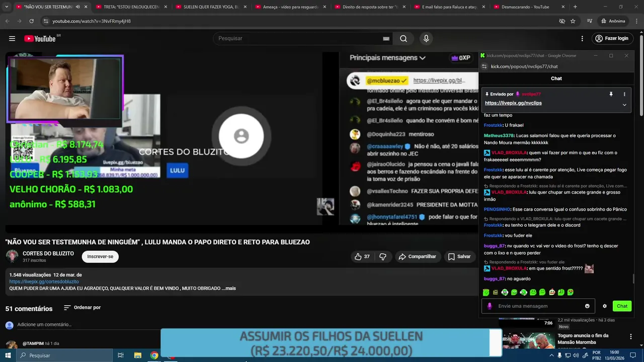The width and height of the screenshot is (644, 362).
Task: Open the CORTES DO BLUZITO channel name
Action: click(x=48, y=253)
